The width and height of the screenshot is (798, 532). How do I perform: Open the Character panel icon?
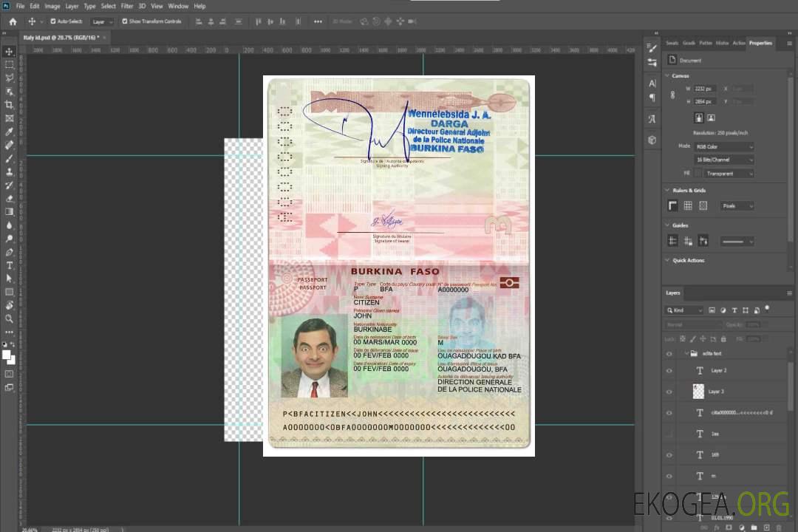[x=652, y=83]
